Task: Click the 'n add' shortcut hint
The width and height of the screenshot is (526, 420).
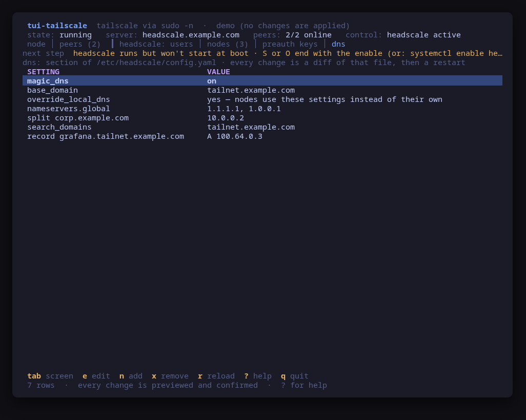Action: 131,376
